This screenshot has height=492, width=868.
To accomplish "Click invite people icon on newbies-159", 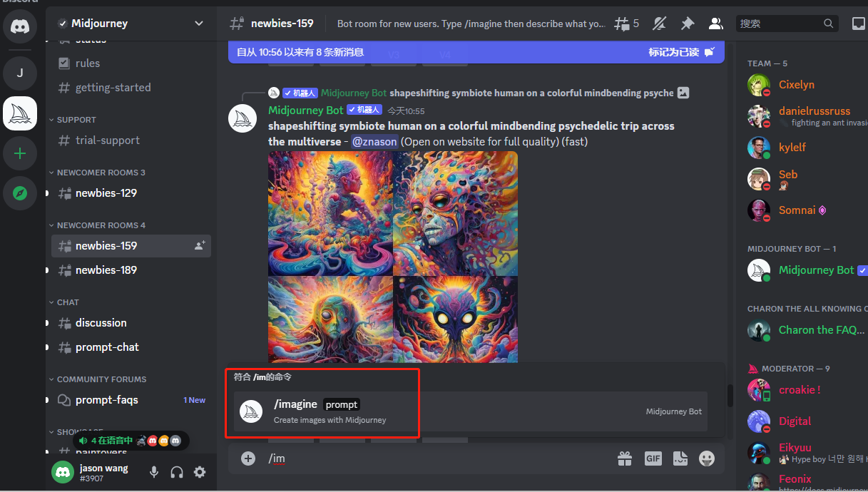I will 200,245.
